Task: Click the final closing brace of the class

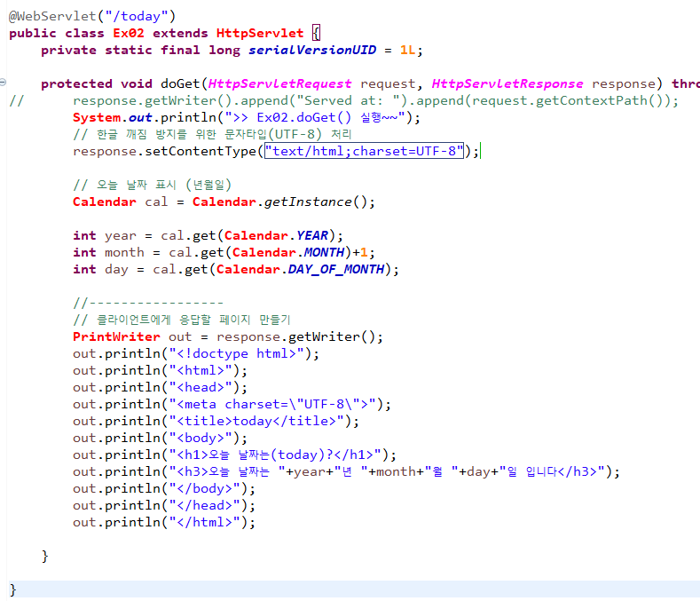Action: point(12,589)
